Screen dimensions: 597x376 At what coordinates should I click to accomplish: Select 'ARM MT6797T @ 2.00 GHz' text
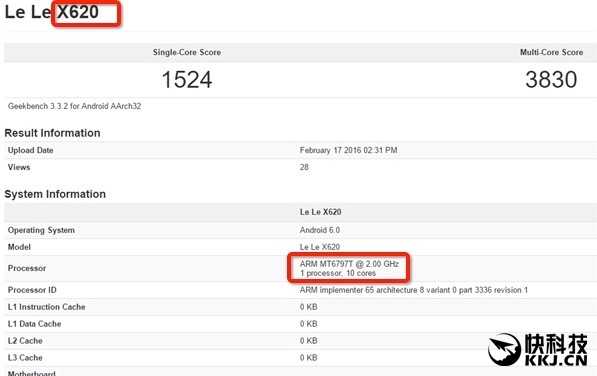pyautogui.click(x=349, y=264)
